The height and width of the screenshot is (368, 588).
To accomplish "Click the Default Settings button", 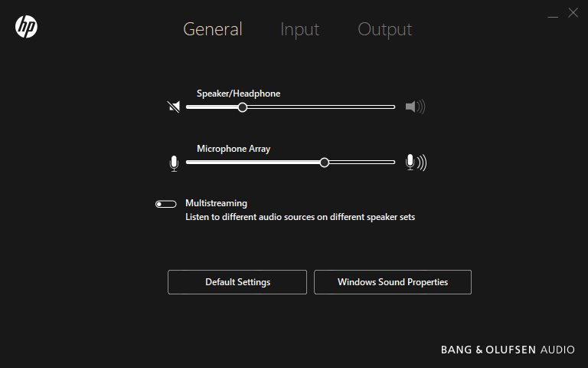I will tap(237, 282).
